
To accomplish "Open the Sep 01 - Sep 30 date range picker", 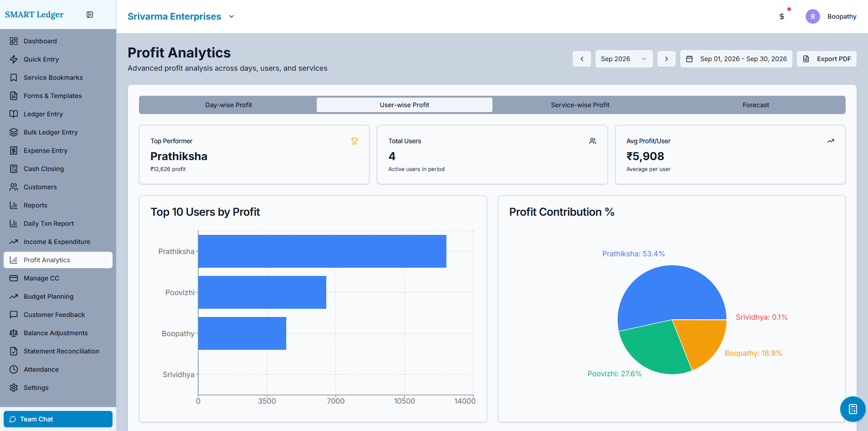I will click(736, 59).
